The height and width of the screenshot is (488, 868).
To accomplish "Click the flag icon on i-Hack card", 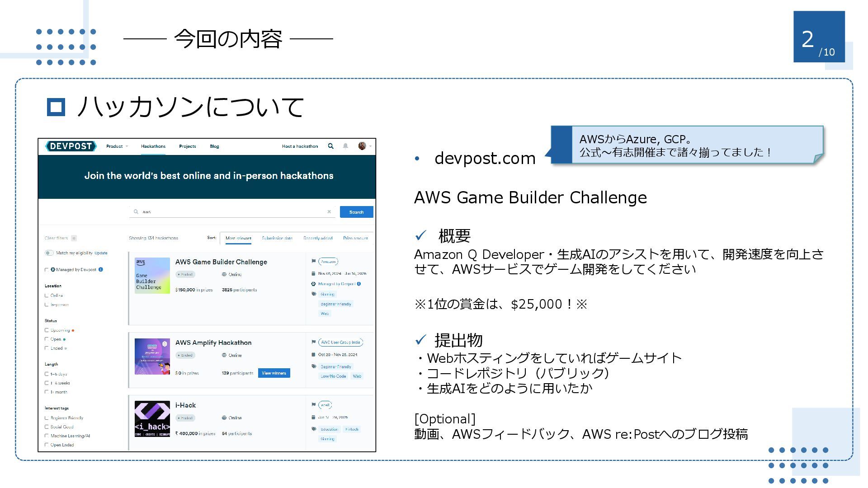I will click(x=313, y=405).
